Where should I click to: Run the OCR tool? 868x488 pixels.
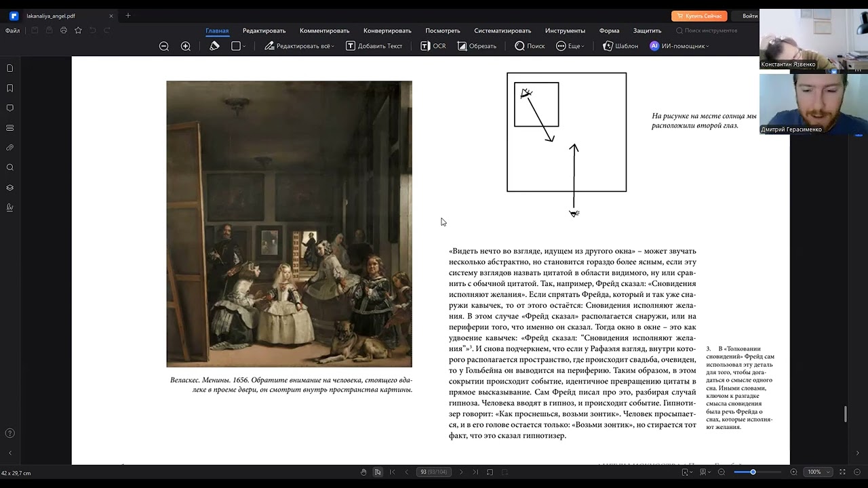[433, 46]
